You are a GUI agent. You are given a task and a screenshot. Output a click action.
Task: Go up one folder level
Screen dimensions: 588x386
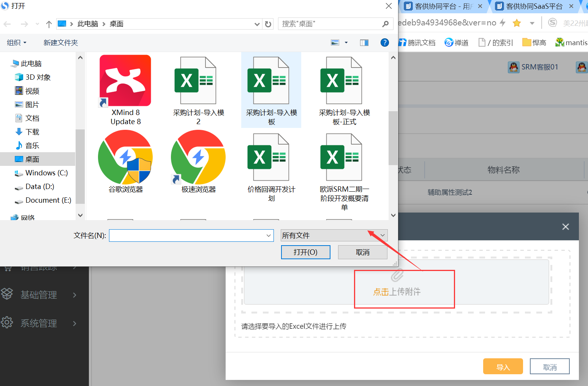49,24
